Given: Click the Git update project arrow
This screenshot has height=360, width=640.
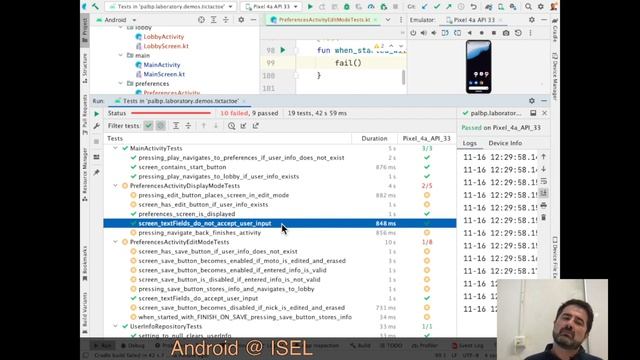Looking at the screenshot, I should click(424, 7).
